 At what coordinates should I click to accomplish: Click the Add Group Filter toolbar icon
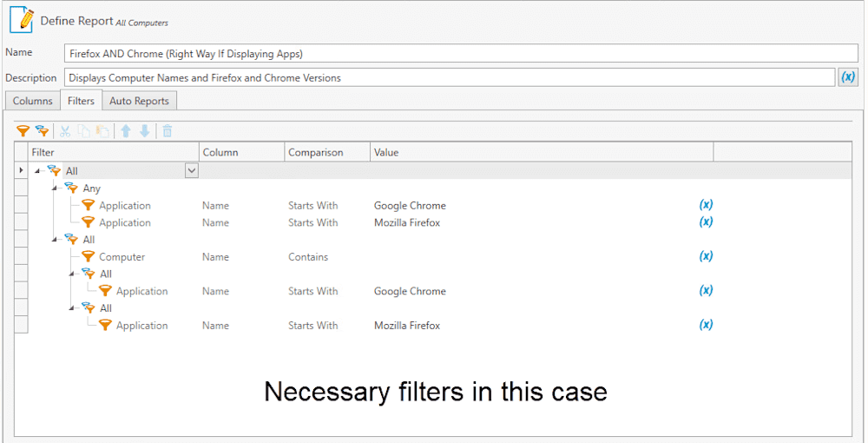tap(42, 130)
